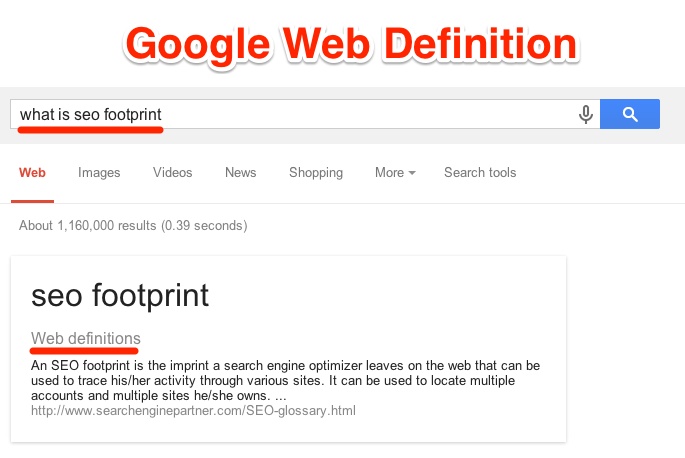Viewport: 685px width, 458px height.
Task: Switch to the Images tab
Action: click(x=99, y=173)
